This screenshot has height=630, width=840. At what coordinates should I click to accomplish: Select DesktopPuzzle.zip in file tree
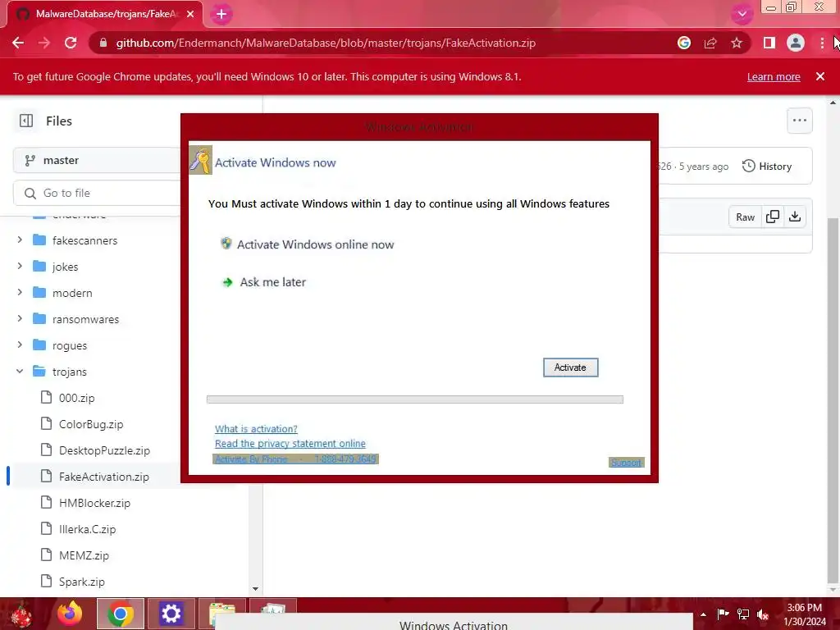coord(104,450)
